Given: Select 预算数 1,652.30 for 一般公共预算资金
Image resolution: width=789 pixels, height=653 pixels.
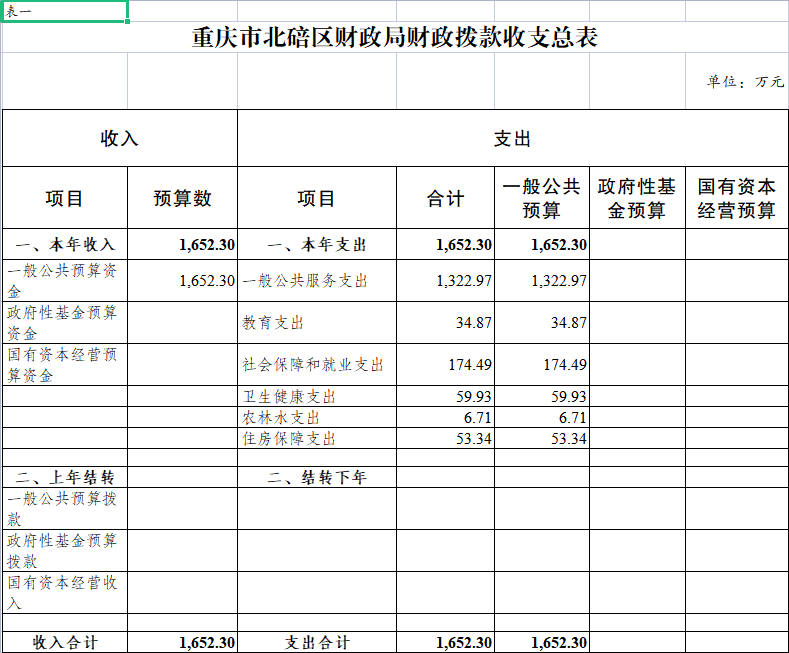Looking at the screenshot, I should pos(183,281).
